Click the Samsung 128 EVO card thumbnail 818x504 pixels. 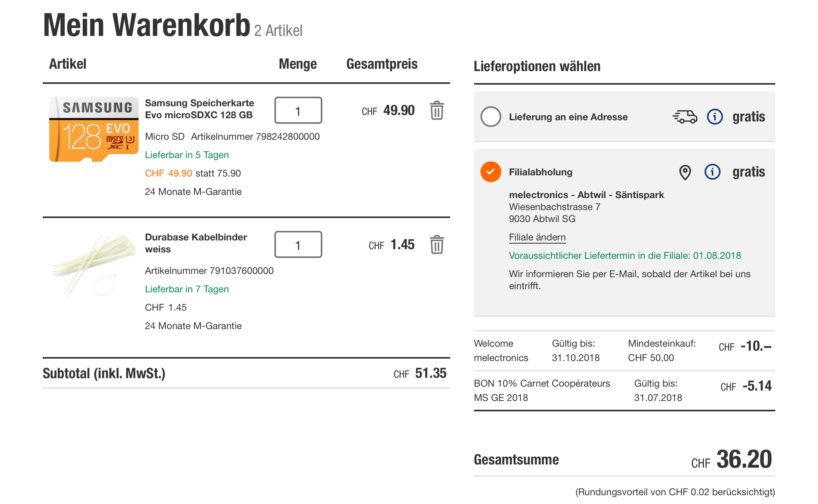94,129
